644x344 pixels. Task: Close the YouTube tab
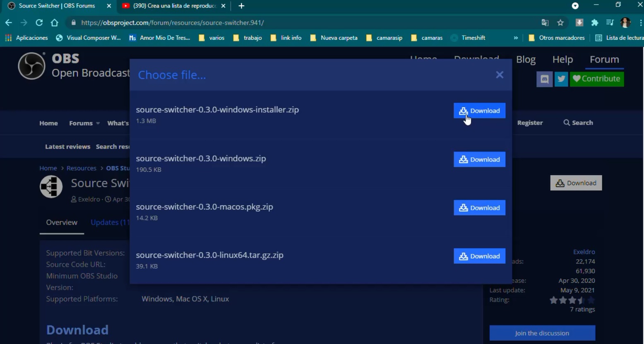(x=223, y=6)
